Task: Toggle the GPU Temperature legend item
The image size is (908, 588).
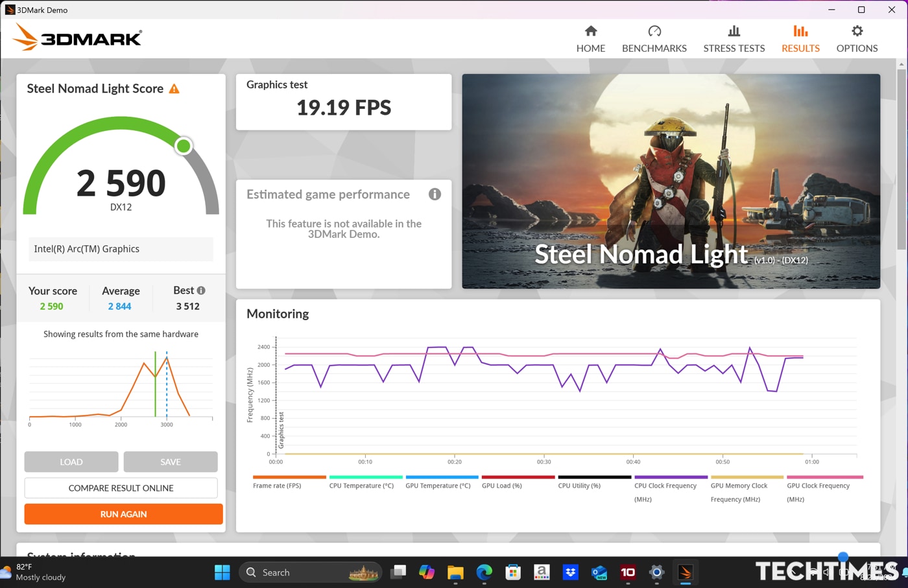Action: (442, 482)
